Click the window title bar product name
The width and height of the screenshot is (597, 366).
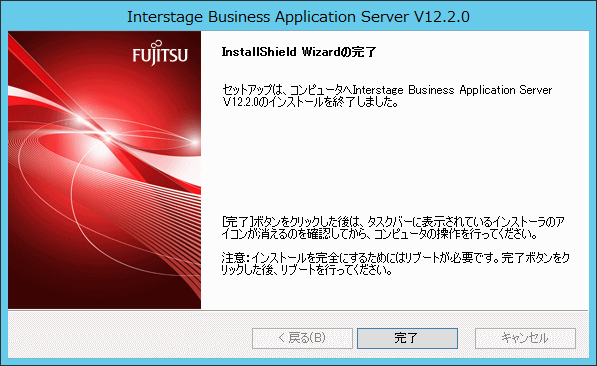pyautogui.click(x=298, y=17)
